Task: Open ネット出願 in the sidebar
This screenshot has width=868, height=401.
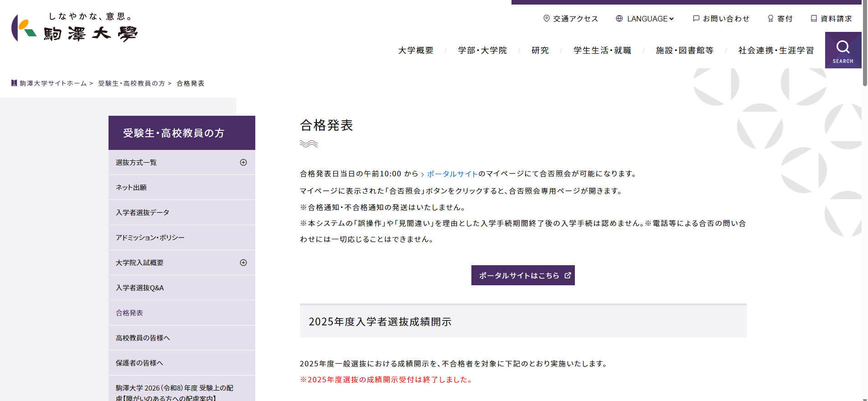Action: (131, 187)
